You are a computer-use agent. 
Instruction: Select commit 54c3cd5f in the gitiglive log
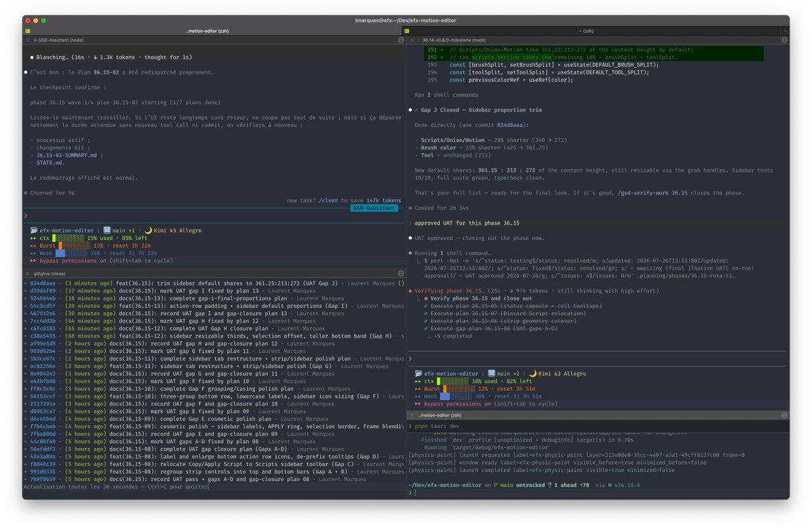(214, 306)
